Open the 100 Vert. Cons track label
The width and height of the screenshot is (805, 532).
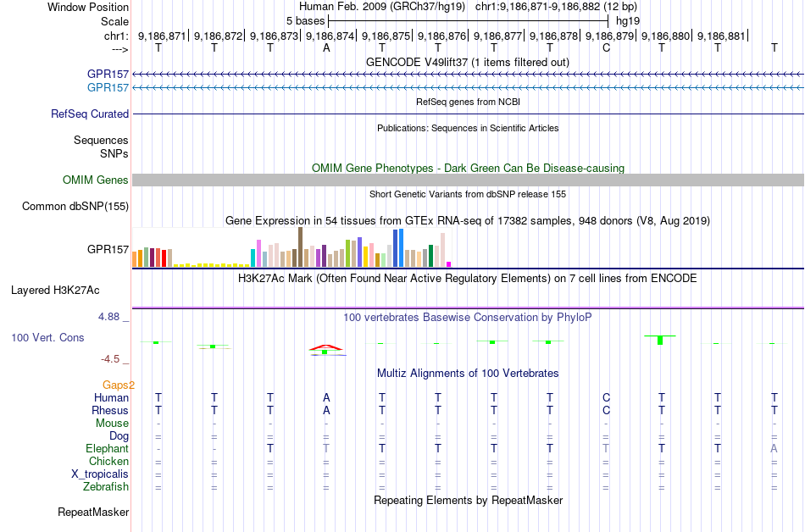(x=47, y=337)
